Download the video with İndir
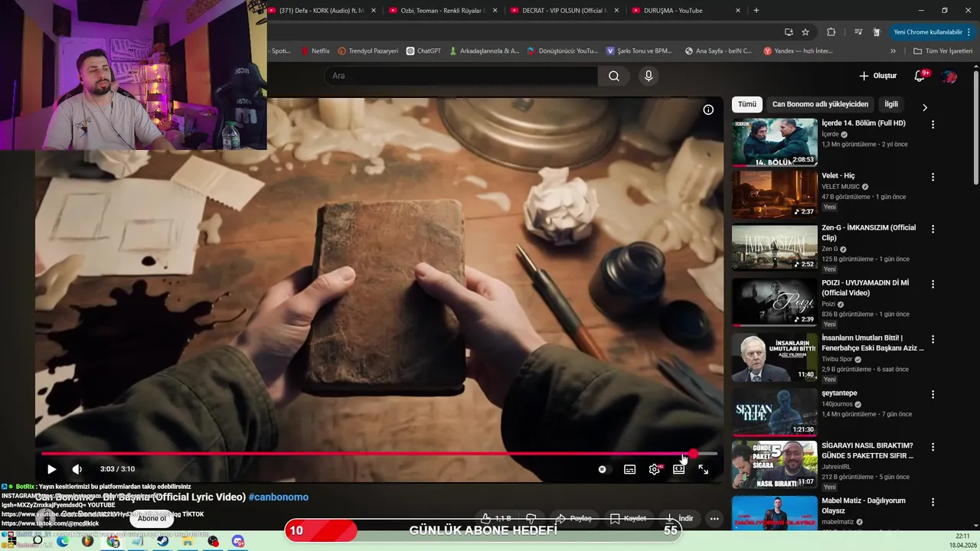 click(679, 518)
